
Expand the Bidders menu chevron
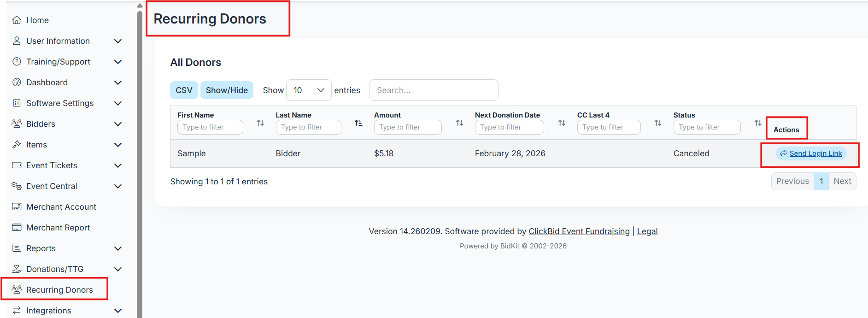click(x=118, y=124)
